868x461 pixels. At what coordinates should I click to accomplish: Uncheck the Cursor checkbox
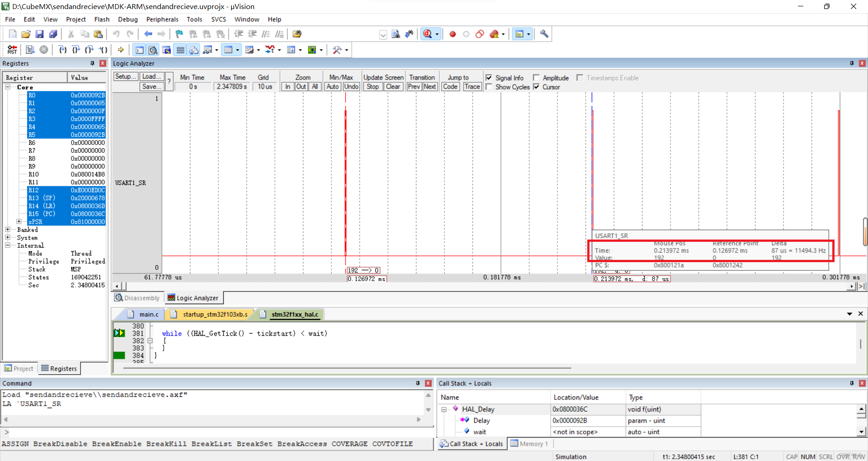536,87
